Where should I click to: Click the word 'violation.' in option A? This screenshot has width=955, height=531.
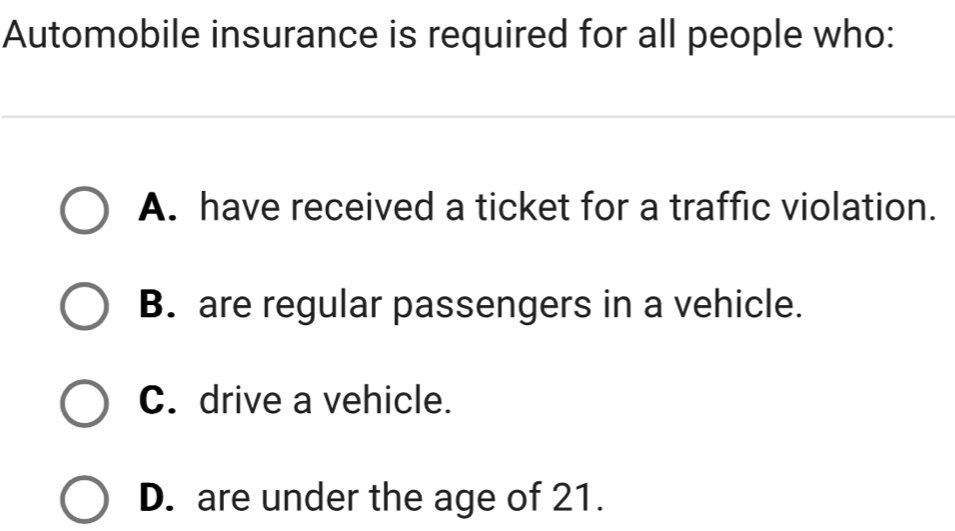858,207
